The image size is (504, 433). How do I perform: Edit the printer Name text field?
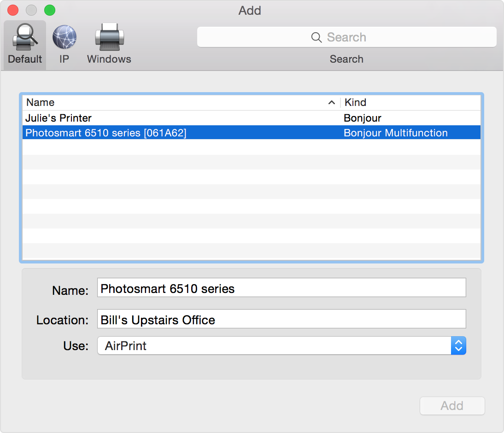[x=281, y=288]
